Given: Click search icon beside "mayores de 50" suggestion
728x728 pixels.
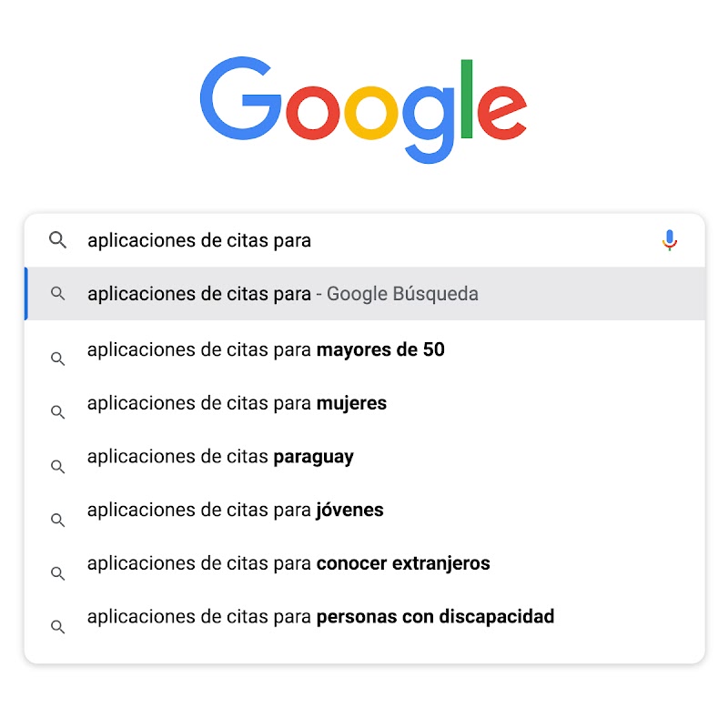Looking at the screenshot, I should pyautogui.click(x=58, y=358).
